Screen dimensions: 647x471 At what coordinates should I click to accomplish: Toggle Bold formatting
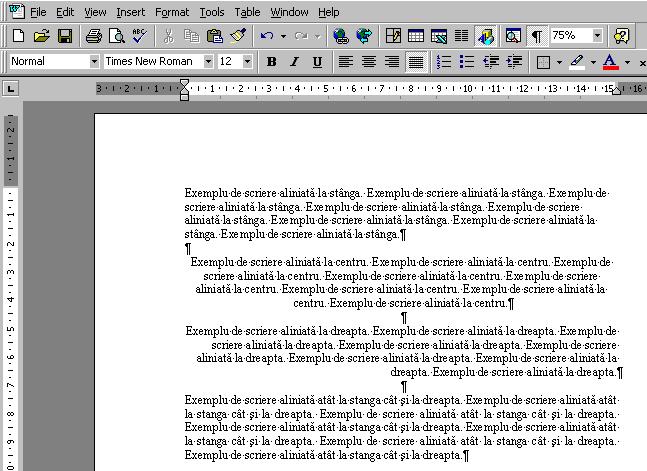[271, 62]
